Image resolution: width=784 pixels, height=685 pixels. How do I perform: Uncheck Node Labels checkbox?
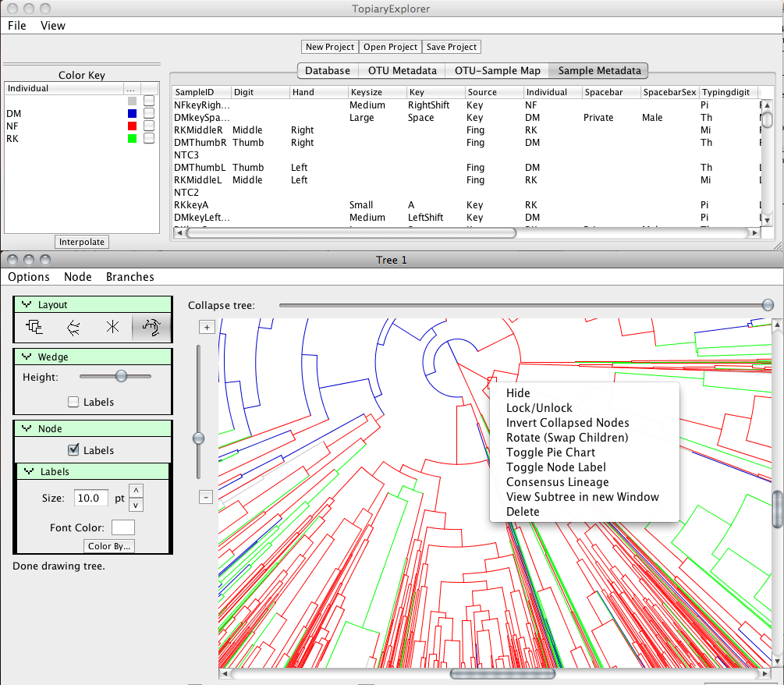(x=73, y=449)
